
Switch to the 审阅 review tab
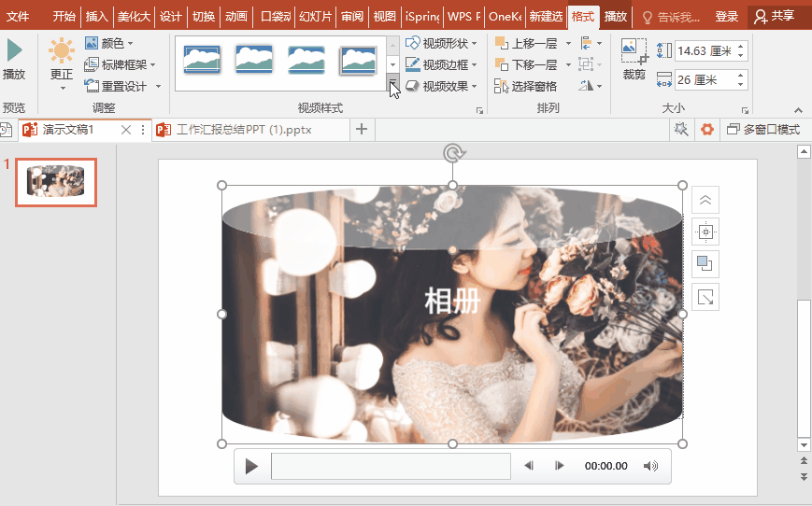click(352, 17)
